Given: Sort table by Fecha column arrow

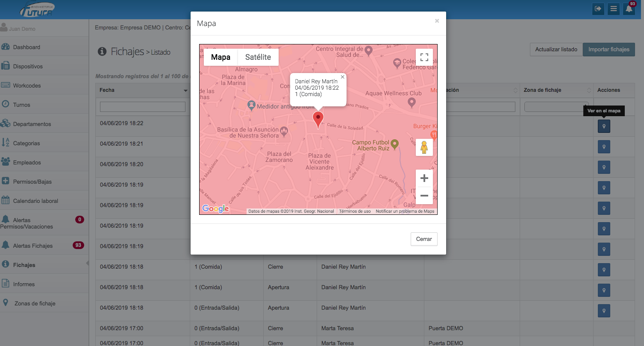Looking at the screenshot, I should [185, 91].
